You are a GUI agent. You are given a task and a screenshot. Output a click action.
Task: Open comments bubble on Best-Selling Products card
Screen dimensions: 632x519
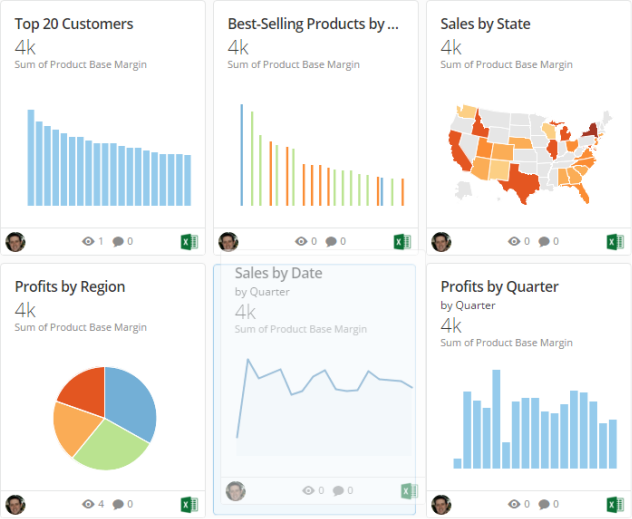click(x=331, y=242)
